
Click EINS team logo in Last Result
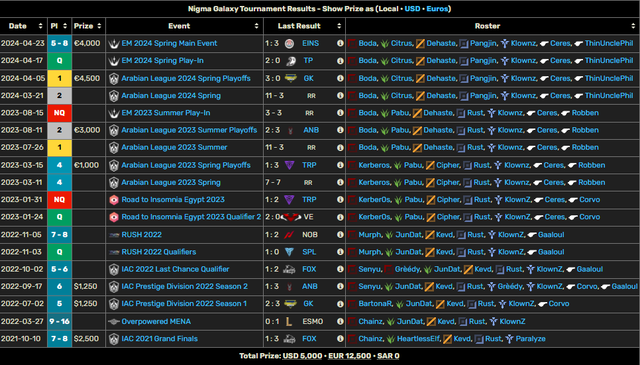(289, 43)
